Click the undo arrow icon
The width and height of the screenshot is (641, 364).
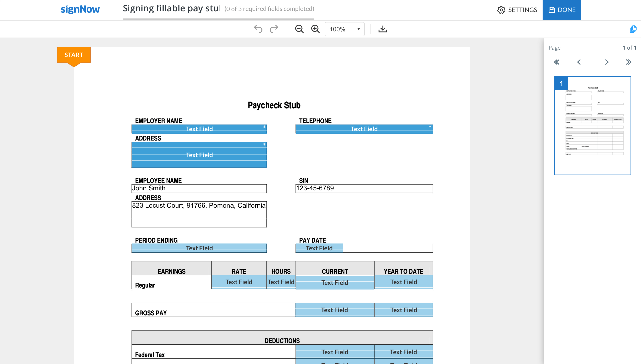pyautogui.click(x=258, y=29)
